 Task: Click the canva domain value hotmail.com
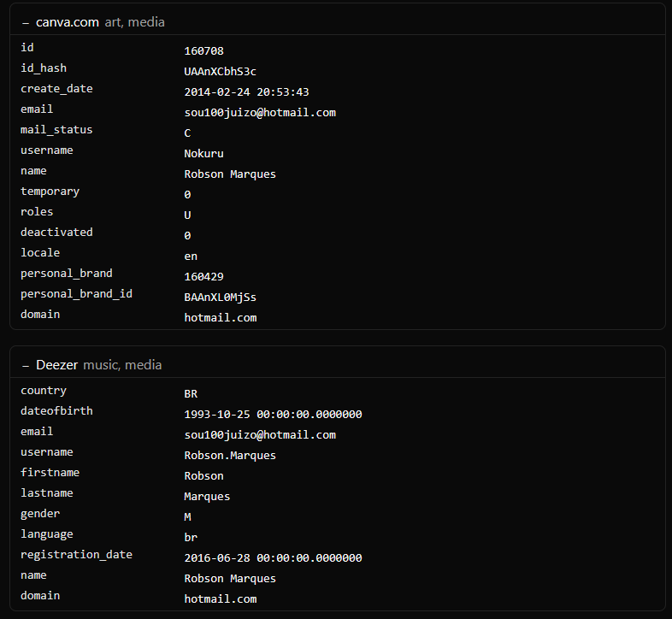221,318
